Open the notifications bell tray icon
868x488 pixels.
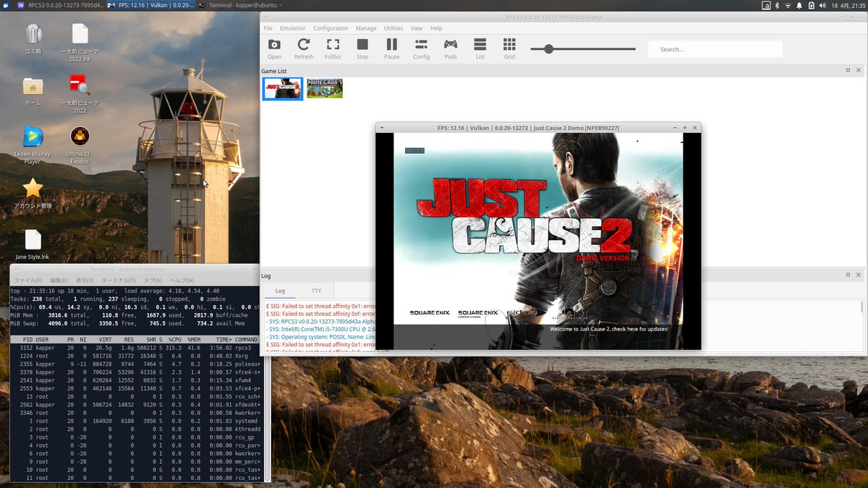(800, 5)
